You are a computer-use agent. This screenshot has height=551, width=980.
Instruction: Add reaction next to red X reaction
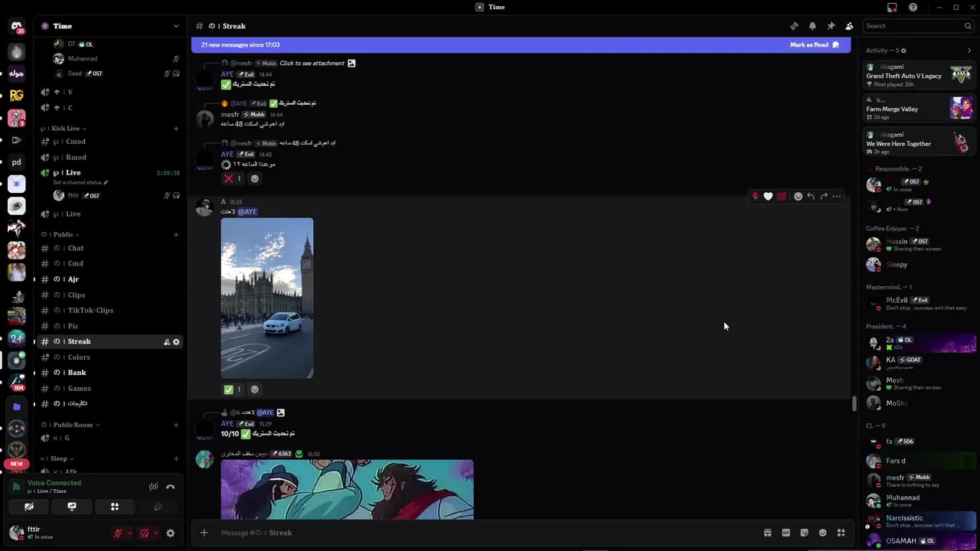(x=255, y=179)
